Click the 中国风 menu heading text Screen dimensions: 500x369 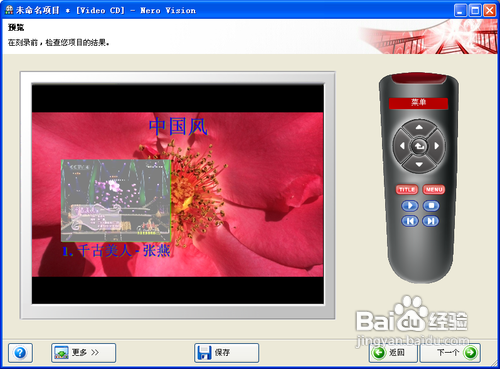coord(178,126)
